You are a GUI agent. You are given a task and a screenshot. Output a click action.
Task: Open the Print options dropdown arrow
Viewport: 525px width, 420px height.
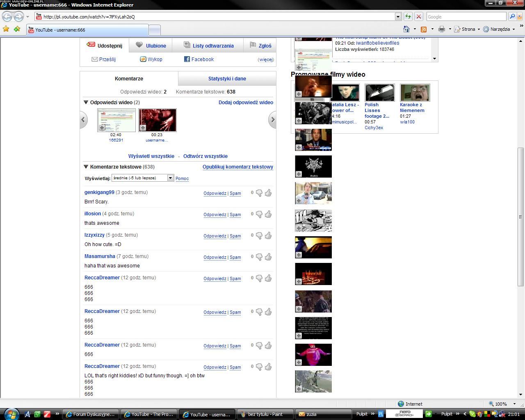(x=450, y=29)
